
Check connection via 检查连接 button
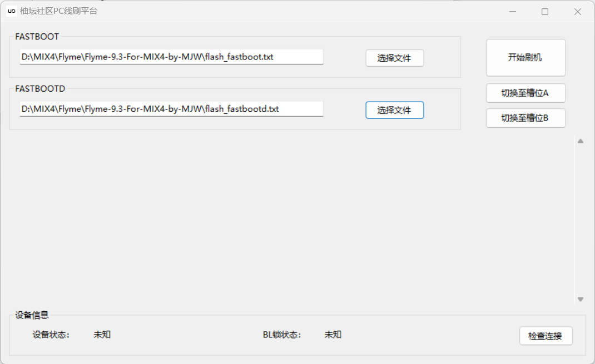(x=546, y=336)
